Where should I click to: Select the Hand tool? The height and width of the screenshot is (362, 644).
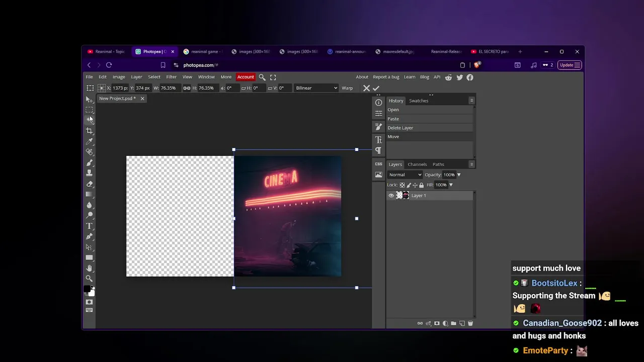point(89,268)
